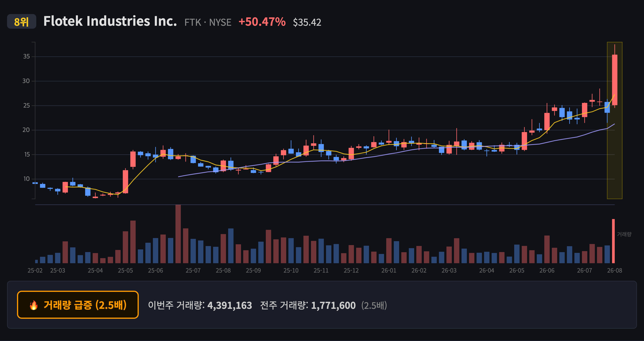Click the x-axis date label '26-07'

tap(584, 271)
